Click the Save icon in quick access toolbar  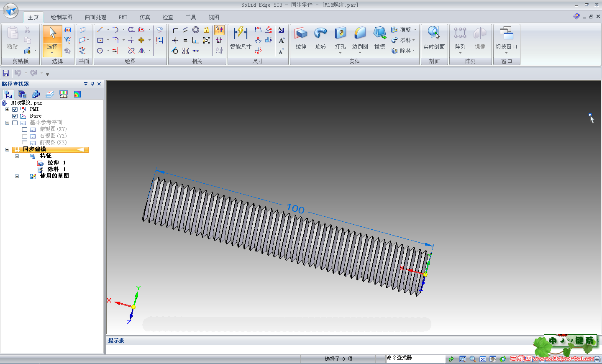(6, 73)
